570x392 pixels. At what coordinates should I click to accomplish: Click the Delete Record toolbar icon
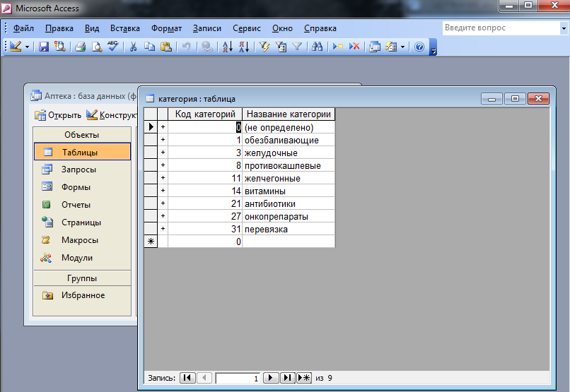(354, 47)
